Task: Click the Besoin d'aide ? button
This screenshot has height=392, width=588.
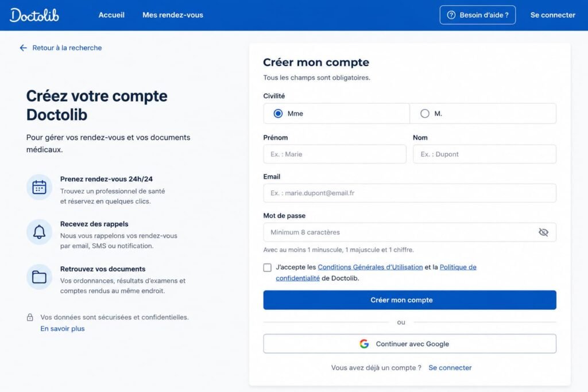Action: 477,15
